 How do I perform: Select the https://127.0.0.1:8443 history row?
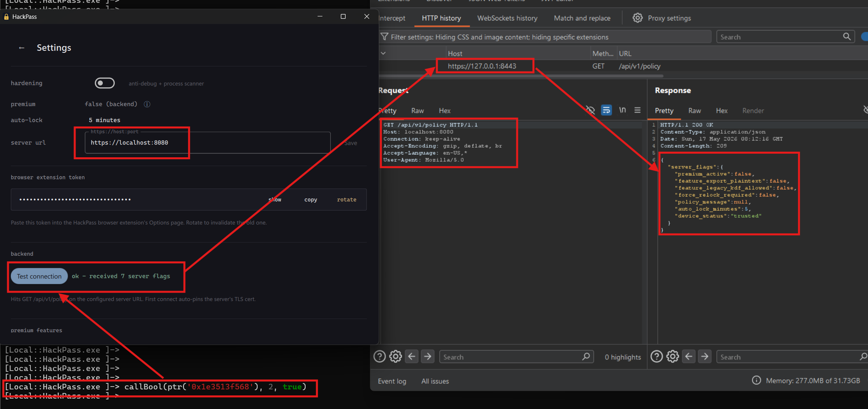click(482, 66)
